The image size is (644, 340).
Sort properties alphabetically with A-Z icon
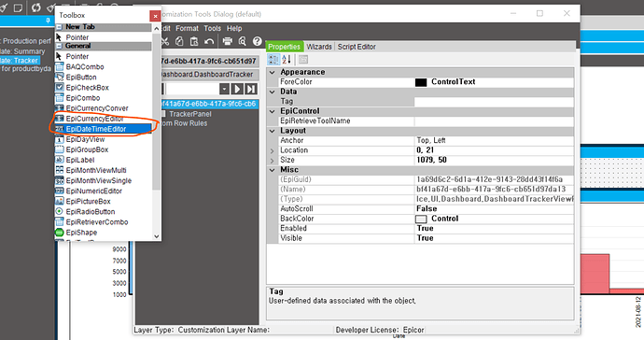tap(287, 60)
